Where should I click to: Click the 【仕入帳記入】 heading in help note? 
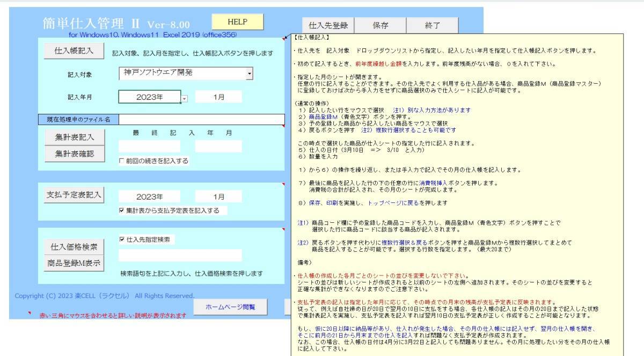point(312,38)
